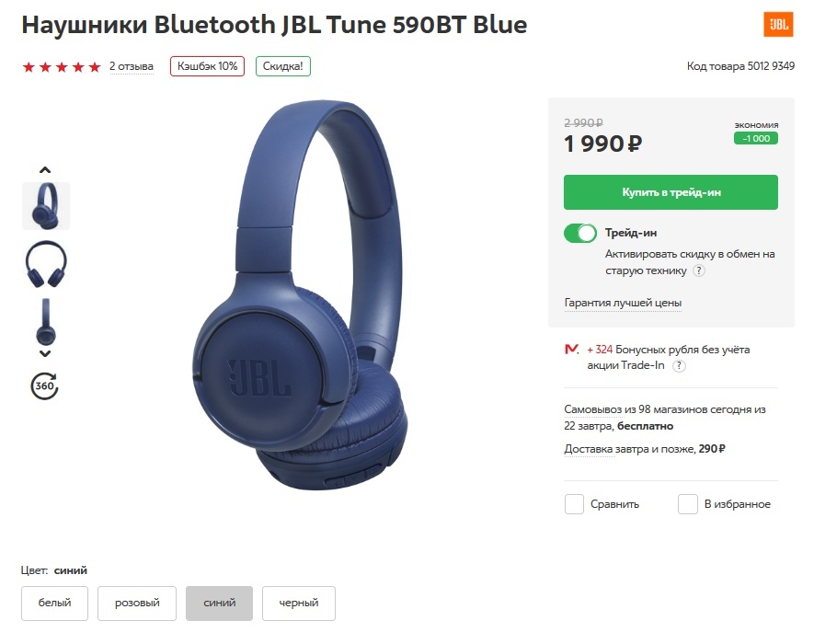Select the front-view headphones thumbnail
814x644 pixels.
pyautogui.click(x=46, y=264)
